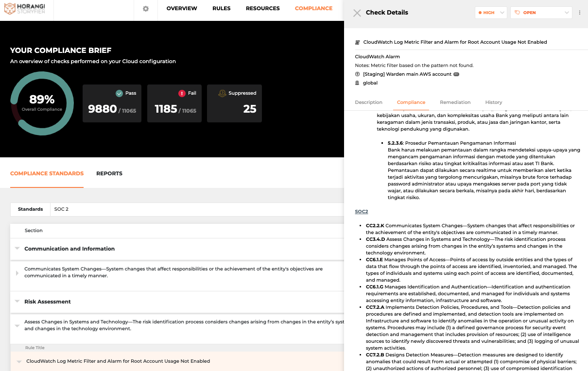
Task: Click the Your Compliance Brief heading
Action: [x=61, y=51]
